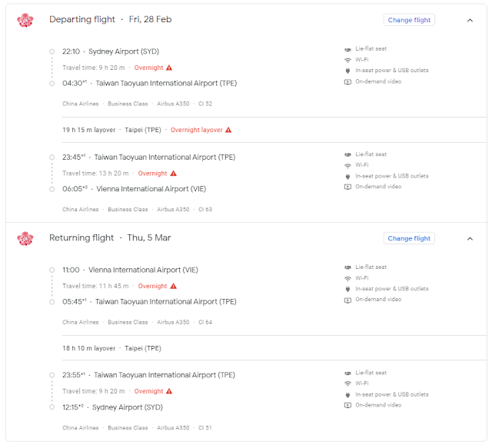This screenshot has width=492, height=448.
Task: Click the China Airlines logo beside Departing flight
Action: coord(25,20)
